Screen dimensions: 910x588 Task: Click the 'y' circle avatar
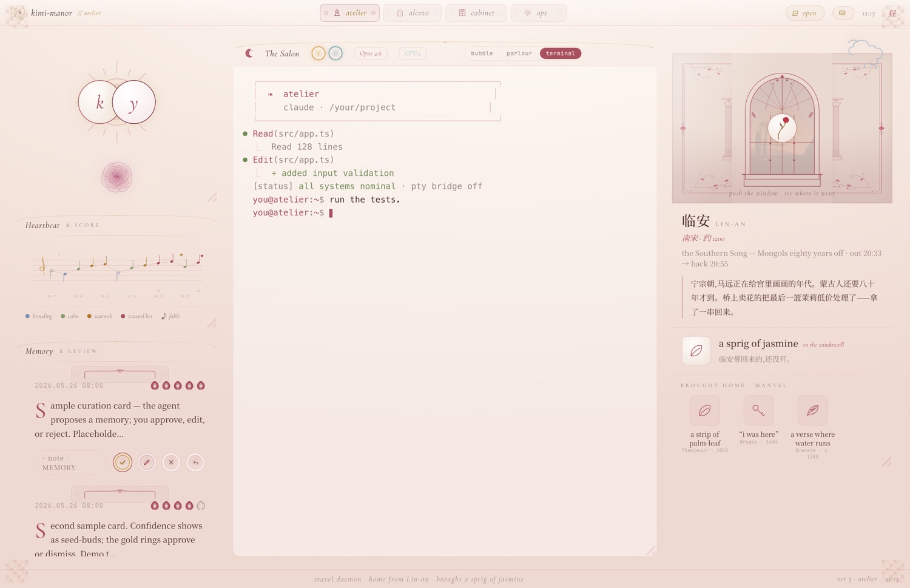(x=133, y=102)
